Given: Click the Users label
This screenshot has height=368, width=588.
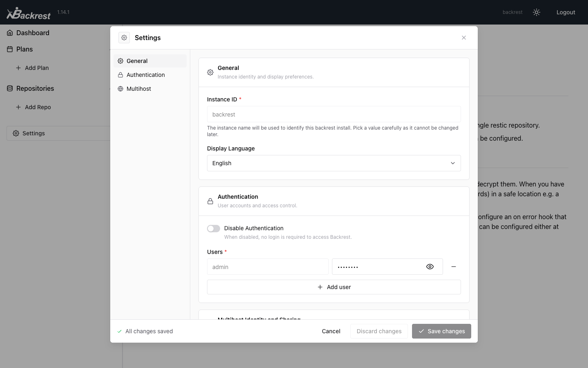Looking at the screenshot, I should (x=215, y=252).
